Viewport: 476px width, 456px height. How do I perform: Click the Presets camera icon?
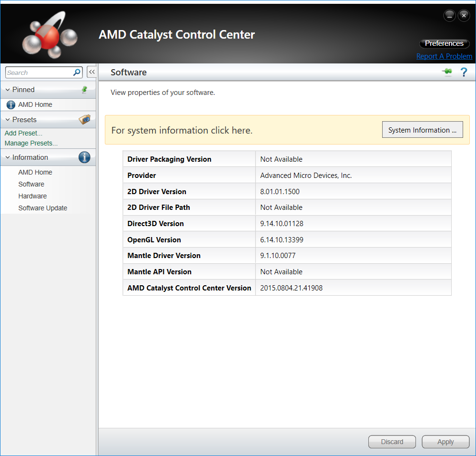pyautogui.click(x=85, y=119)
